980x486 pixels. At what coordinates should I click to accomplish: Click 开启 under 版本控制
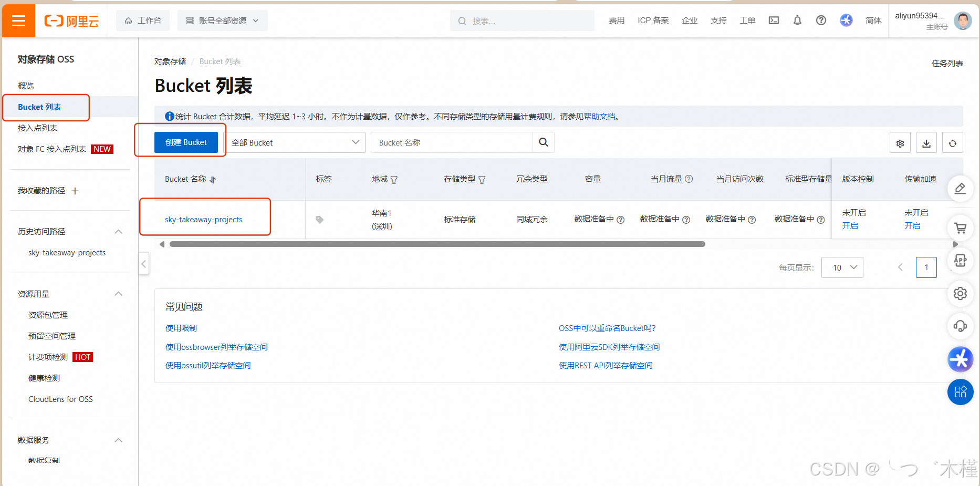pyautogui.click(x=850, y=225)
